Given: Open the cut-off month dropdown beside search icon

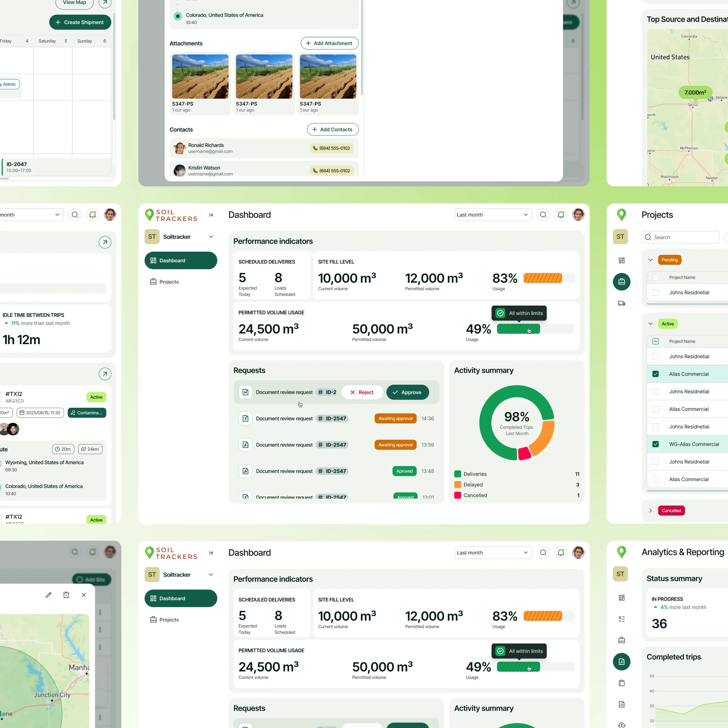Looking at the screenshot, I should tap(32, 215).
